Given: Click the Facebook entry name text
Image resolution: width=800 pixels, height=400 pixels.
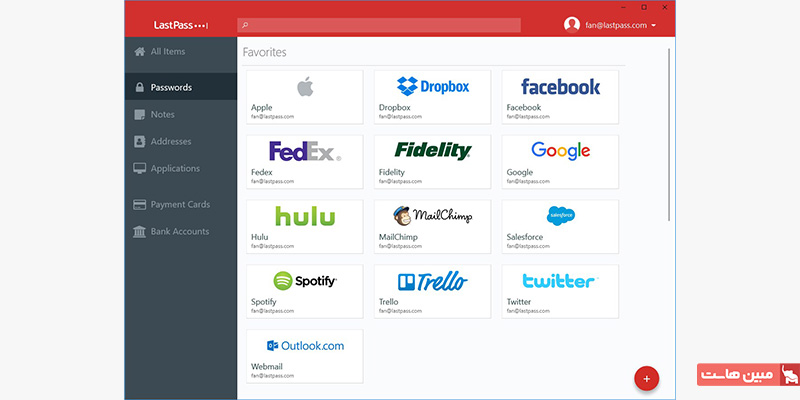Looking at the screenshot, I should pos(523,108).
